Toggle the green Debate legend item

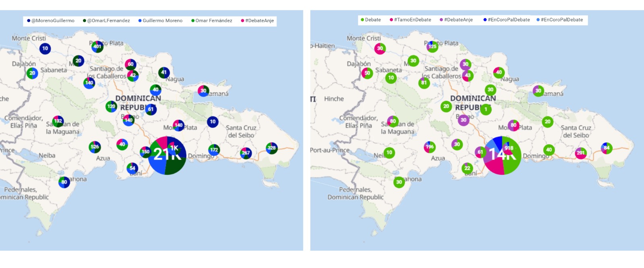tap(371, 20)
